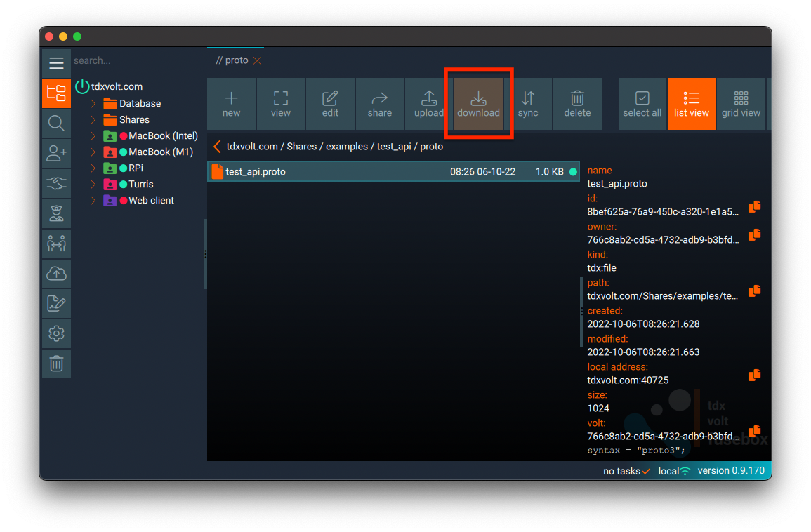
Task: Open the hamburger menu icon
Action: click(x=56, y=63)
